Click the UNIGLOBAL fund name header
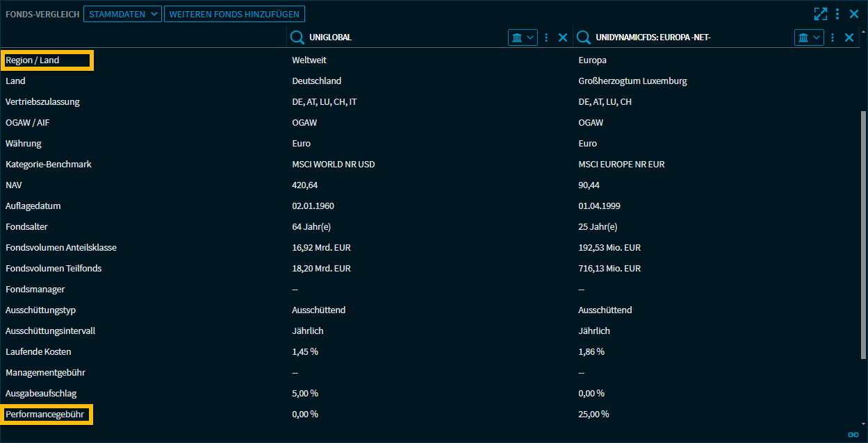 [x=330, y=37]
